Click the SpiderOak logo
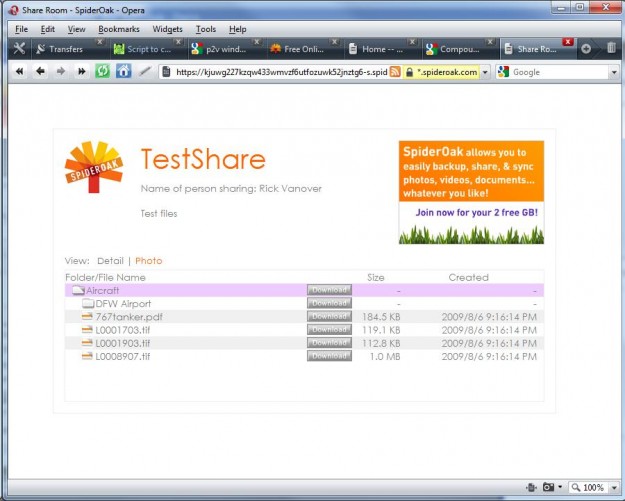 94,167
